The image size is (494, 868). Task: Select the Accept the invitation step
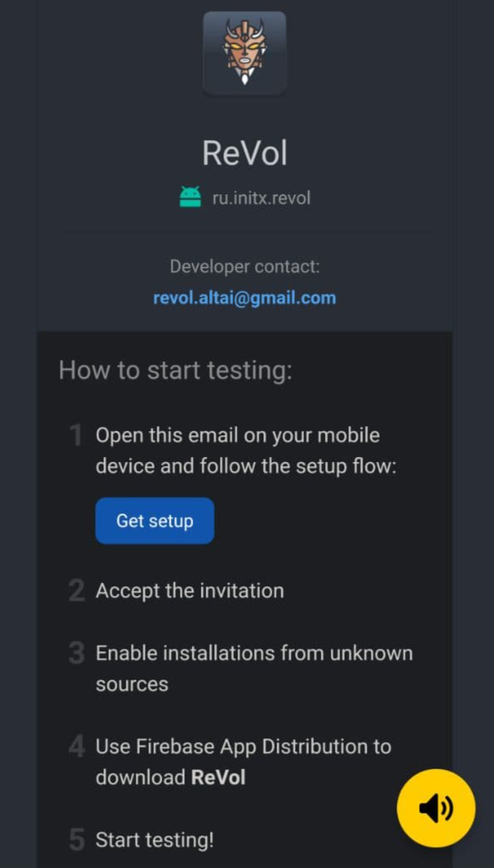pos(190,590)
